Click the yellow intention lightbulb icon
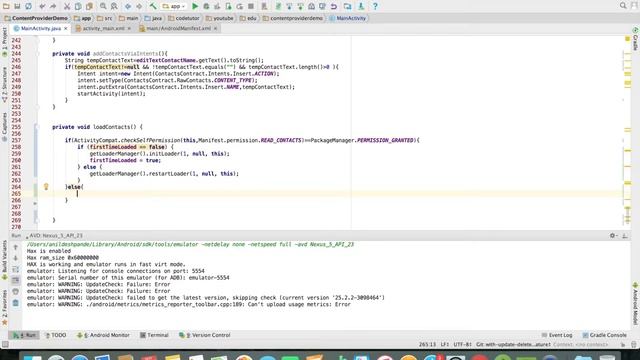The image size is (640, 360). (46, 187)
